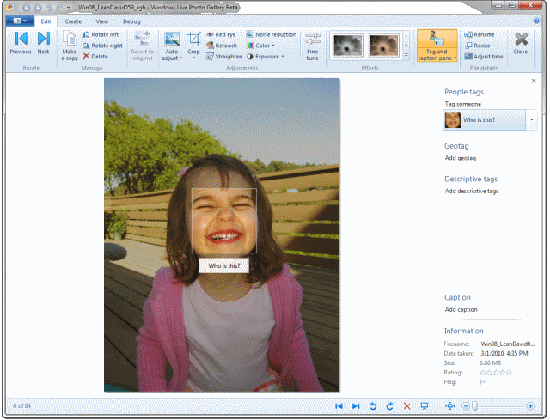Click Resize in File details

tap(477, 45)
